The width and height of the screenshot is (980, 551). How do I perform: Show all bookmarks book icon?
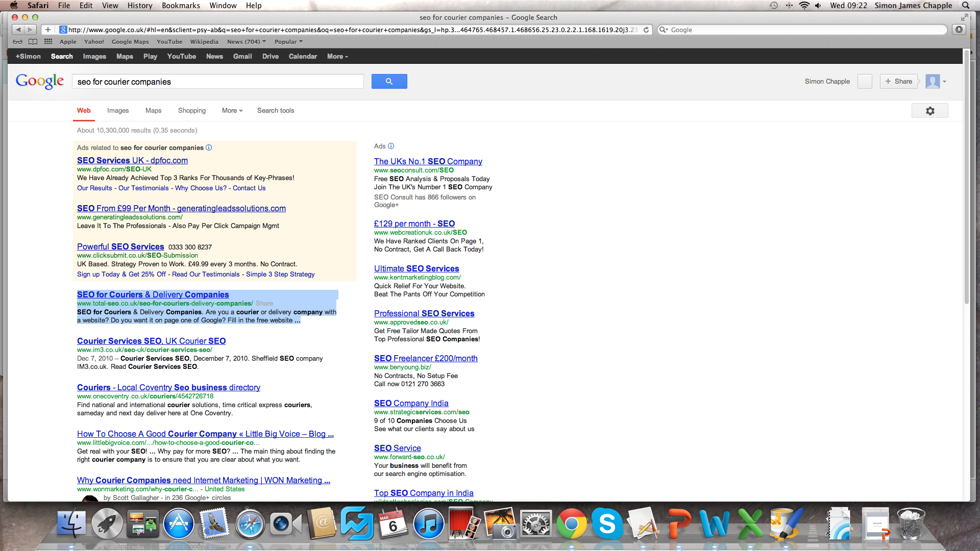33,42
